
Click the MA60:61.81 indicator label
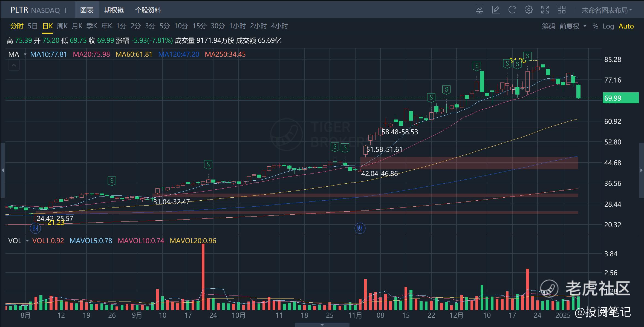(134, 54)
